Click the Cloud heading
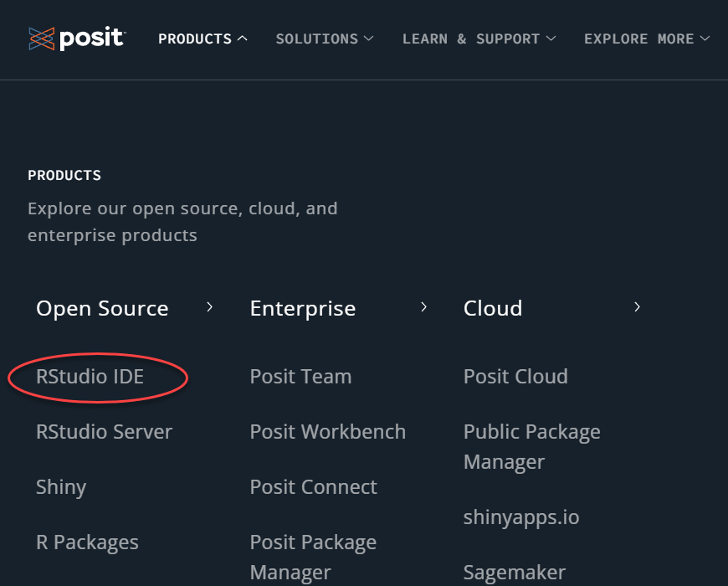This screenshot has width=728, height=586. 493,308
